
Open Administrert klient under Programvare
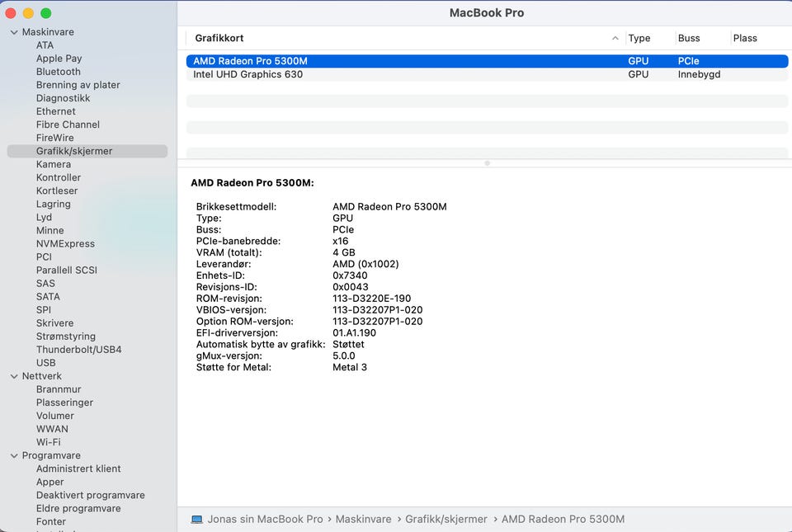(x=78, y=468)
